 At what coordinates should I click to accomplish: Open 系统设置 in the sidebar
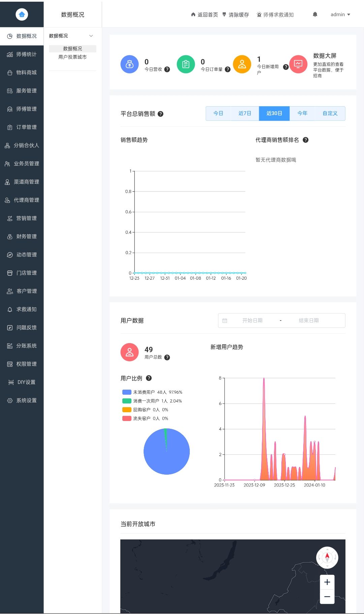pyautogui.click(x=22, y=400)
